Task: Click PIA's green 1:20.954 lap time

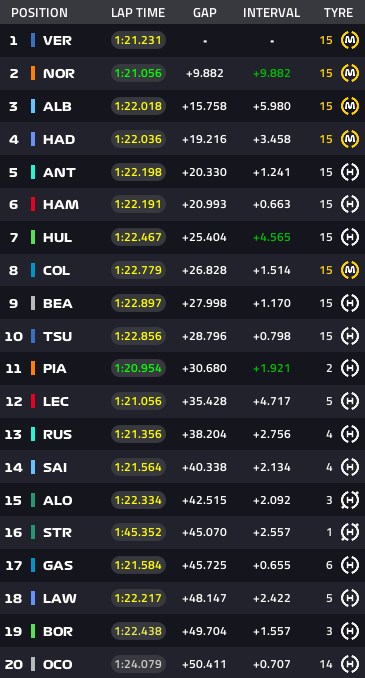Action: pos(138,368)
